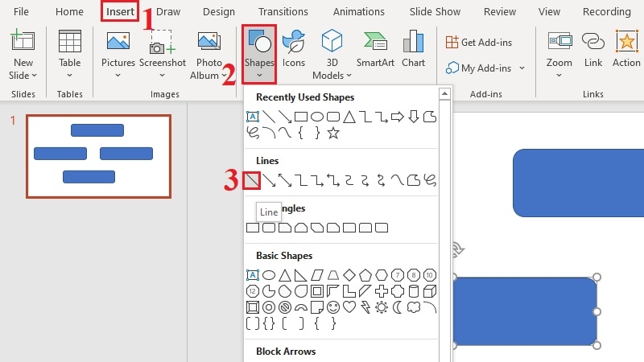Pick the No Symbol shape
The width and height of the screenshot is (644, 362).
[285, 307]
